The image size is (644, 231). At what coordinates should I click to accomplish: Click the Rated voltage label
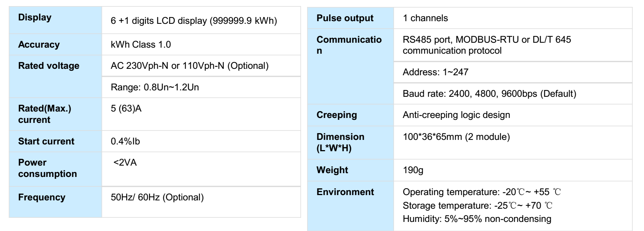pyautogui.click(x=49, y=66)
